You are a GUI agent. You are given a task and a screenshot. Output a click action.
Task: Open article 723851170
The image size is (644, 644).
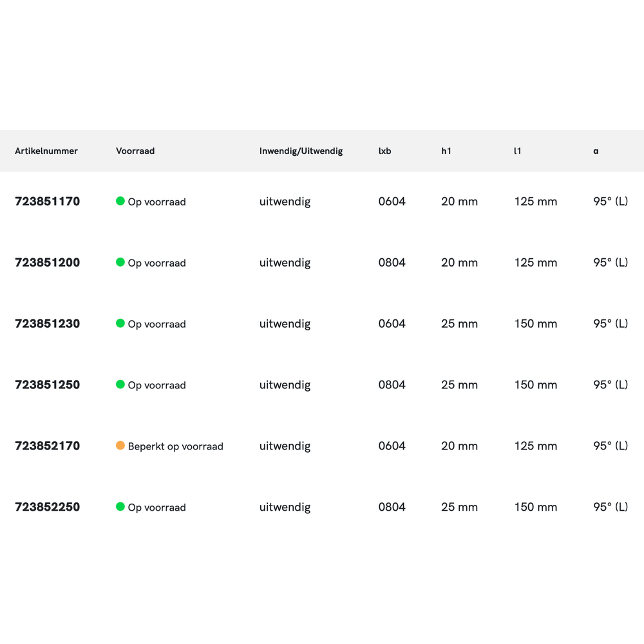click(x=48, y=202)
